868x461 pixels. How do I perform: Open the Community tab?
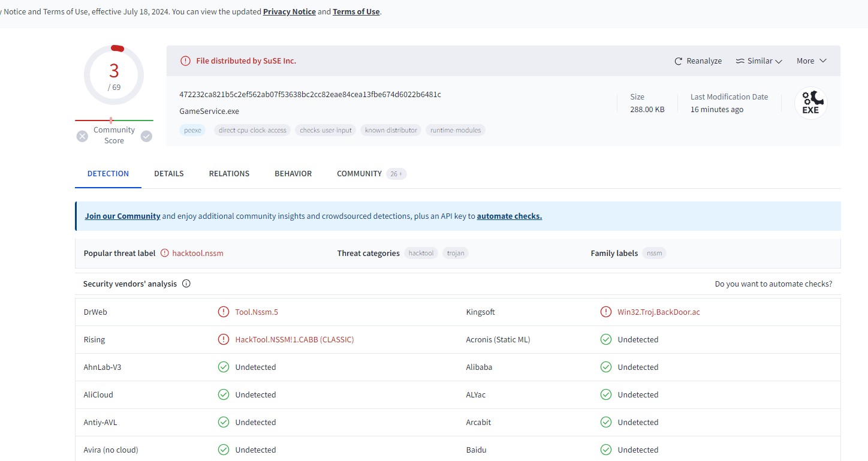click(x=359, y=174)
